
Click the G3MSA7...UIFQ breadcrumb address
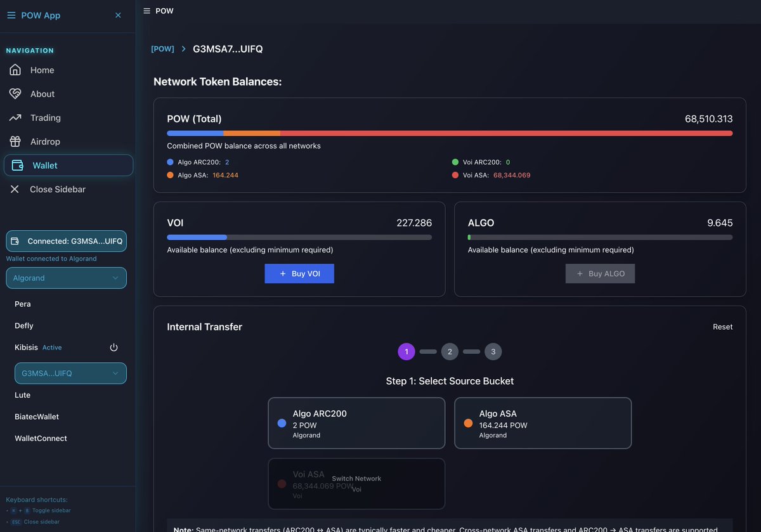click(x=228, y=49)
